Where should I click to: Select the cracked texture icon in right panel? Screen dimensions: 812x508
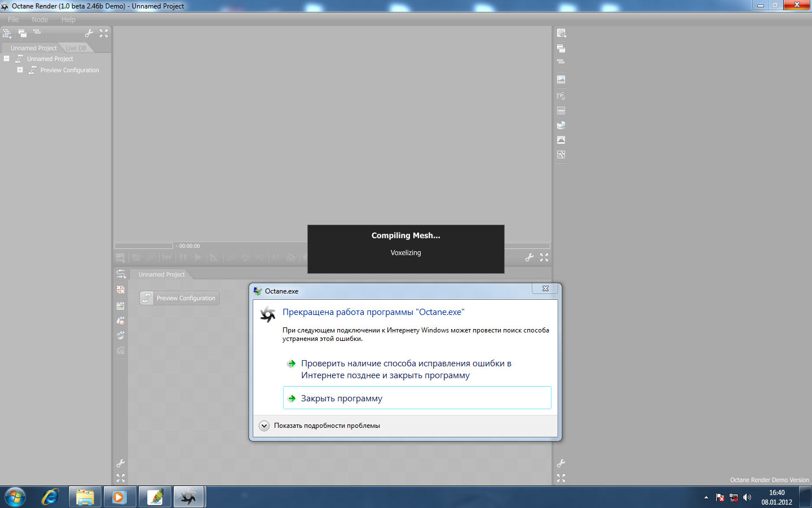(561, 155)
